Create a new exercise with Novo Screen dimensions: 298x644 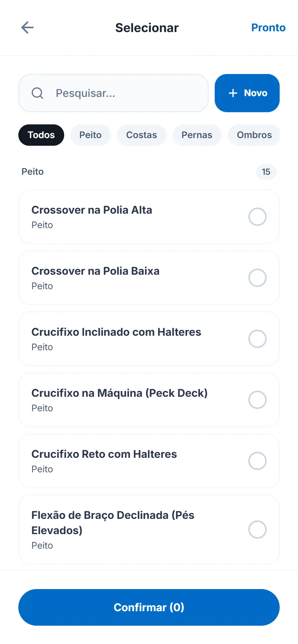pyautogui.click(x=247, y=93)
